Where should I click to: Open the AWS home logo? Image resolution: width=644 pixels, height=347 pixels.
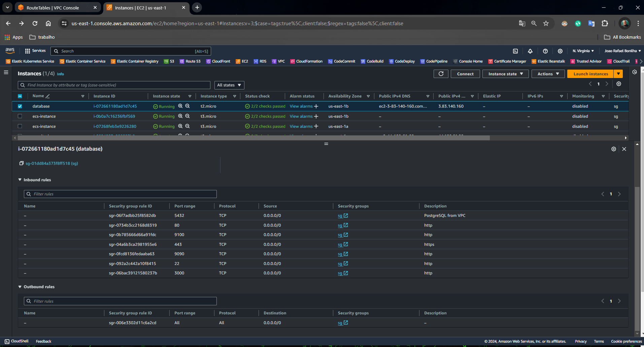pos(10,51)
